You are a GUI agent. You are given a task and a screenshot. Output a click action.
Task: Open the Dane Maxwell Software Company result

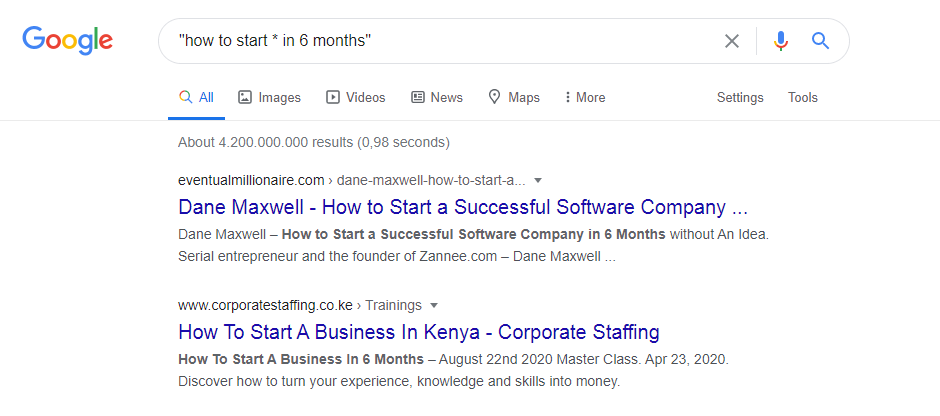[463, 207]
